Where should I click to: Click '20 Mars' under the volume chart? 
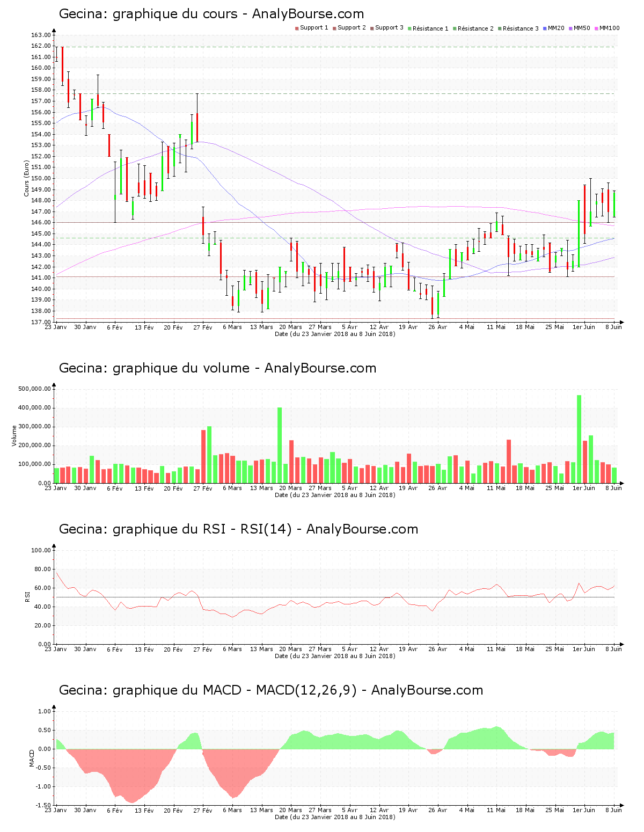tap(291, 488)
